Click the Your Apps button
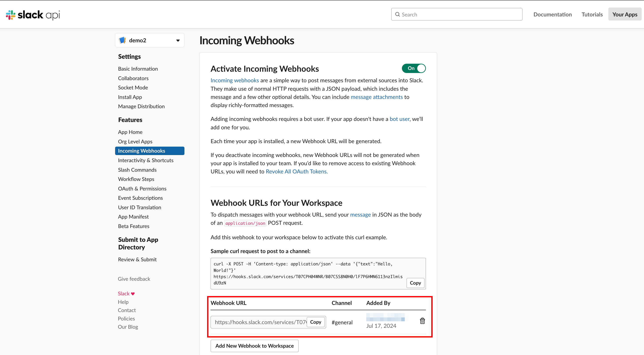Viewport: 644px width, 355px height. (x=625, y=14)
